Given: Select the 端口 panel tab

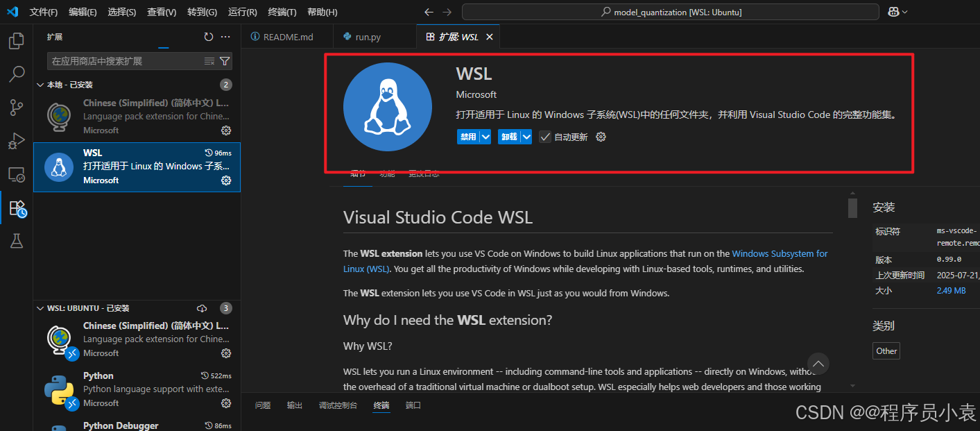Looking at the screenshot, I should (x=413, y=405).
